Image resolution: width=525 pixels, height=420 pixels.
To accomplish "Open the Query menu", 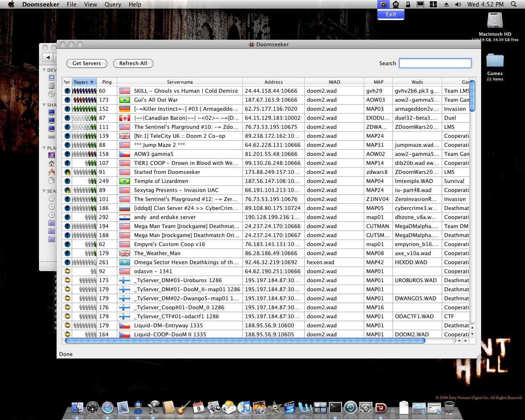I will tap(113, 5).
